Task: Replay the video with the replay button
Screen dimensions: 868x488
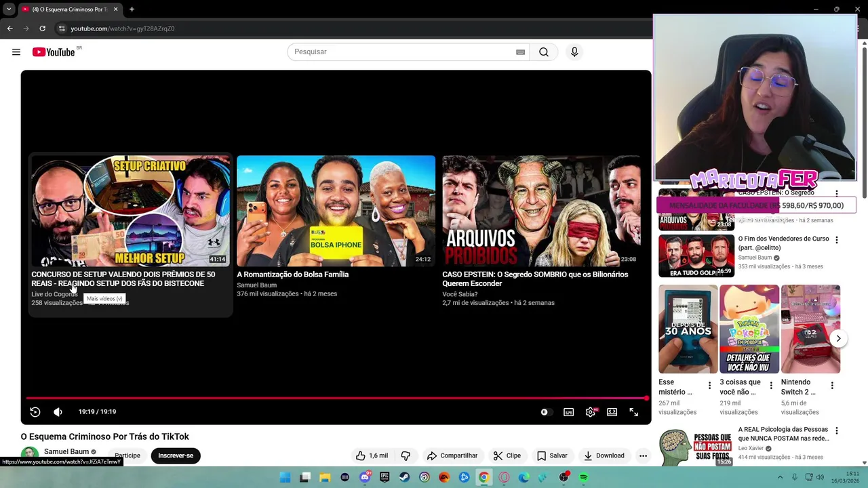Action: (35, 411)
